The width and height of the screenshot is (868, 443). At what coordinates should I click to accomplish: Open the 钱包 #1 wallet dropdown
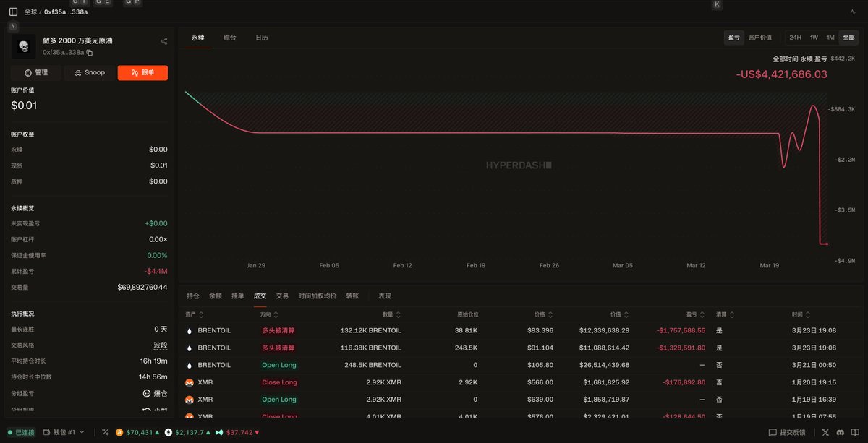coord(64,432)
